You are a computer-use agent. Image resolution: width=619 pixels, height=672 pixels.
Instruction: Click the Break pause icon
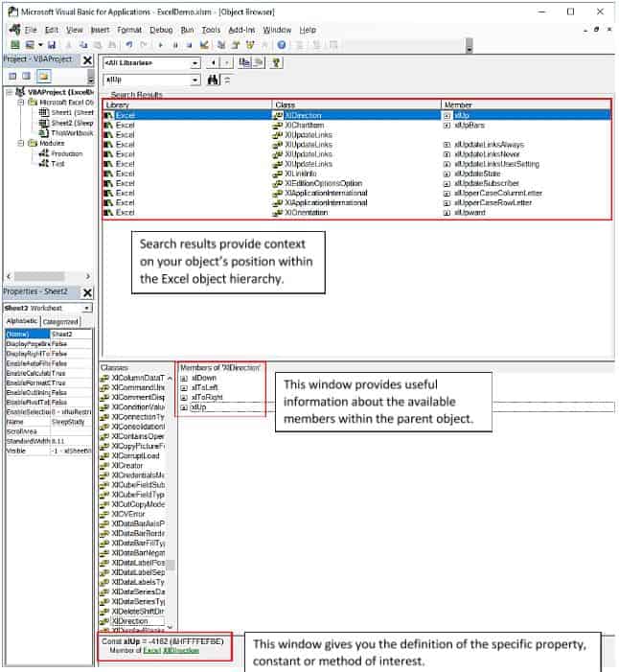coord(174,44)
